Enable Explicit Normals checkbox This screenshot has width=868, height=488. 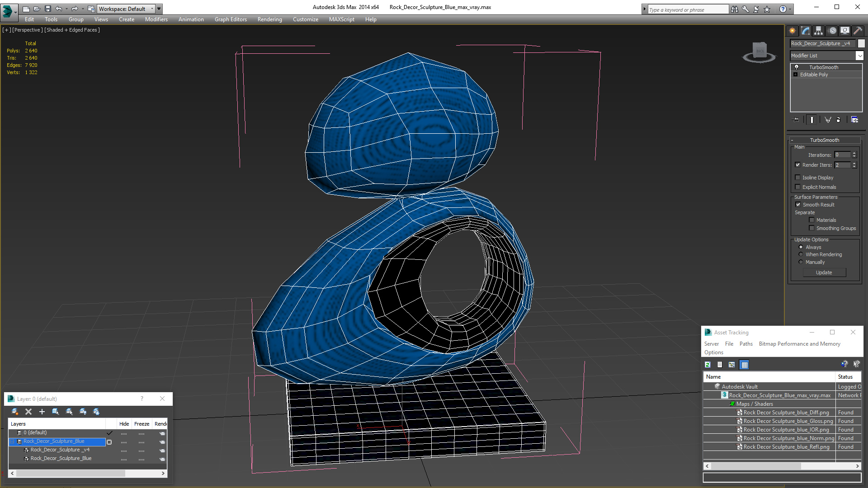[x=798, y=187]
